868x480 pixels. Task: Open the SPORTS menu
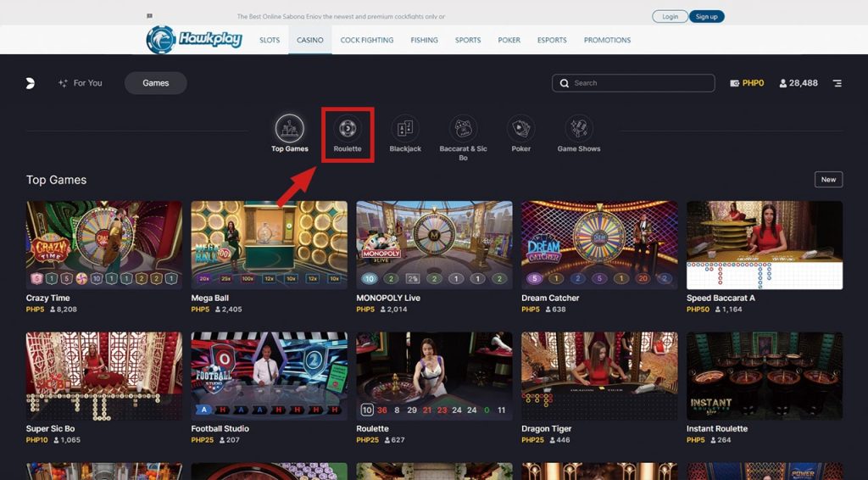468,40
